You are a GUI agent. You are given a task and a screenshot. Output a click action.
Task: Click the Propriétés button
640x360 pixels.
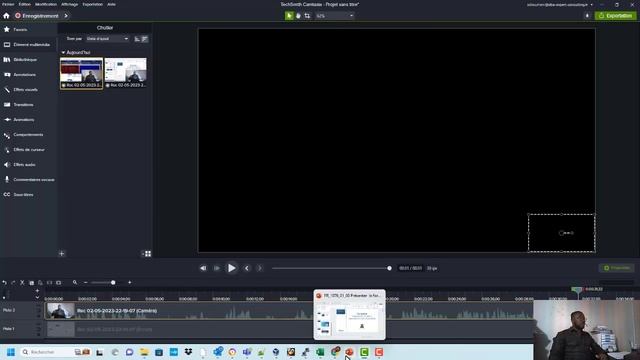[x=617, y=268]
